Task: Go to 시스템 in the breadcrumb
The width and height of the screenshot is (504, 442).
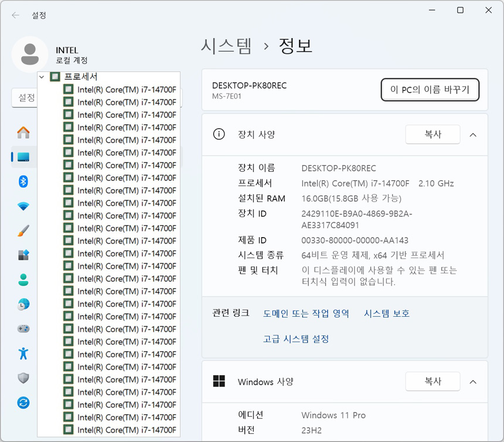Action: [x=226, y=46]
